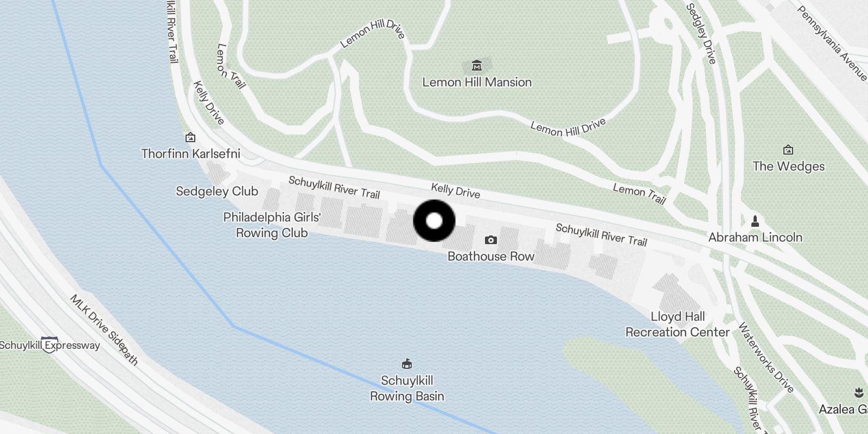Click the Schuylkill Rowing Basin text label
This screenshot has width=868, height=434.
[x=407, y=388]
